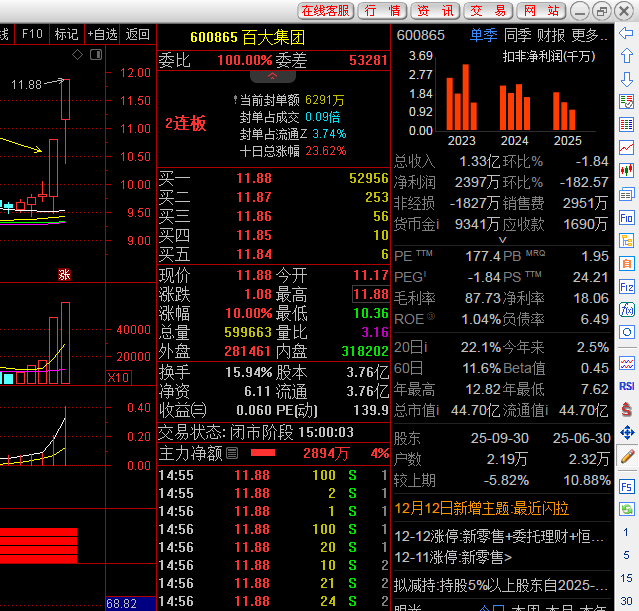
Task: Click the 600865 百大集团 stock title
Action: [x=247, y=37]
